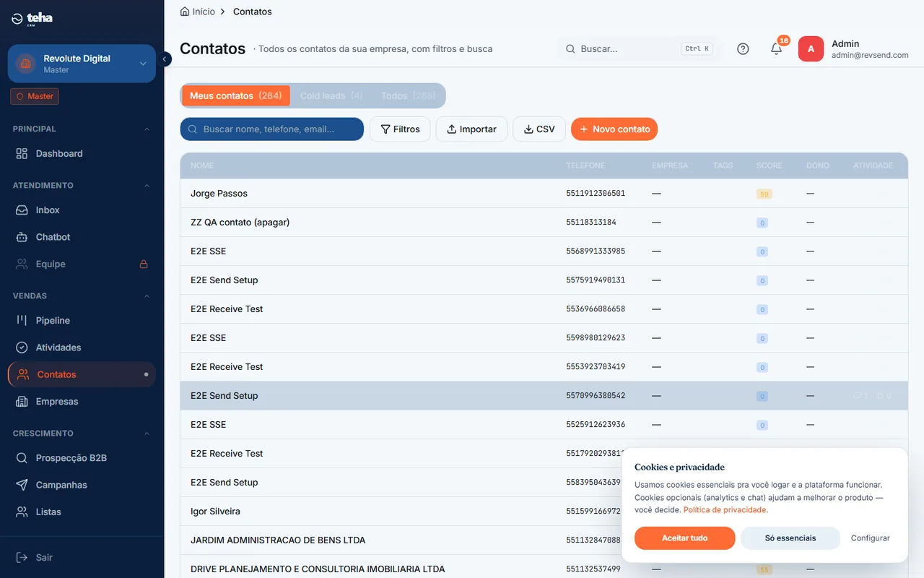Viewport: 924px width, 578px height.
Task: Click the red Admin avatar
Action: [811, 49]
